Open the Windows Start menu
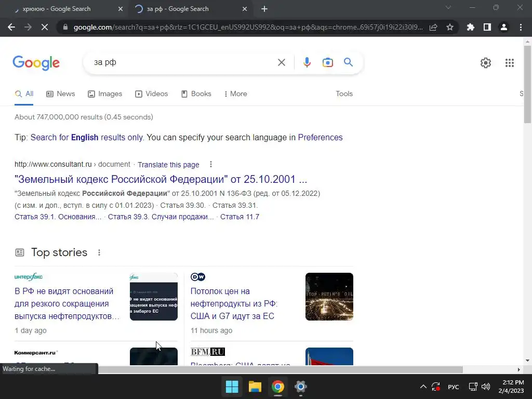This screenshot has width=532, height=399. tap(232, 387)
